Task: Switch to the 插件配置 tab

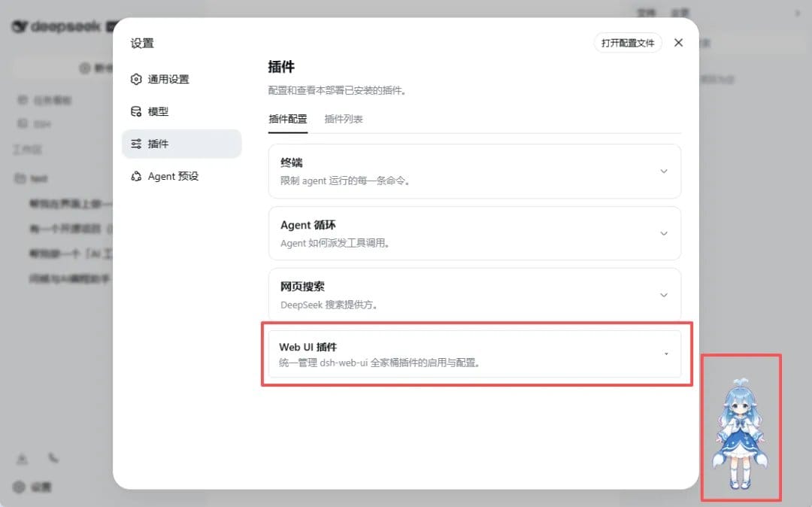Action: click(x=288, y=119)
